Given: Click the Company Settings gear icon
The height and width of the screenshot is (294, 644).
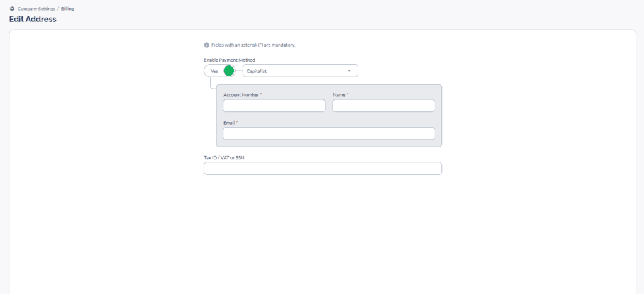Looking at the screenshot, I should pos(12,9).
